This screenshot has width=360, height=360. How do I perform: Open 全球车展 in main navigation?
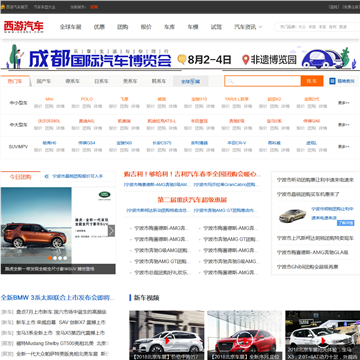click(x=70, y=27)
